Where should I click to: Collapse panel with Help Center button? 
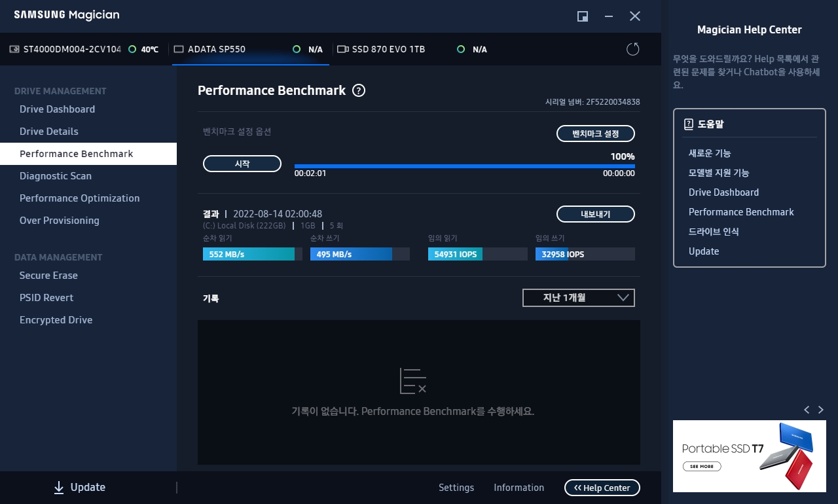pos(602,488)
